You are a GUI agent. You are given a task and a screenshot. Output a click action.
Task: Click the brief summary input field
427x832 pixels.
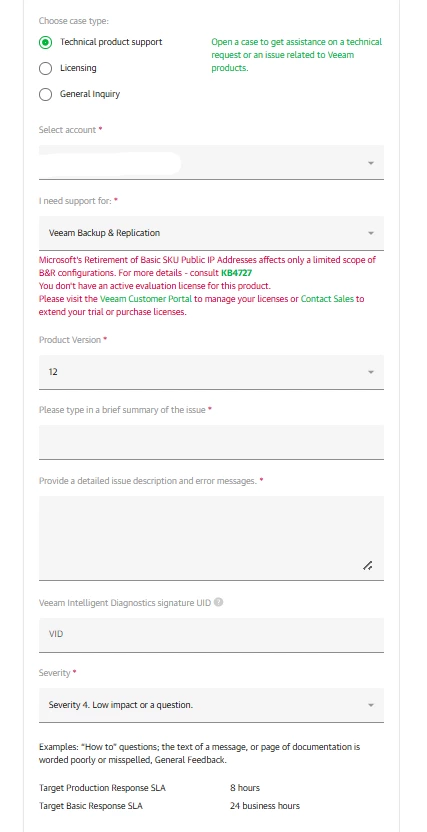(211, 442)
